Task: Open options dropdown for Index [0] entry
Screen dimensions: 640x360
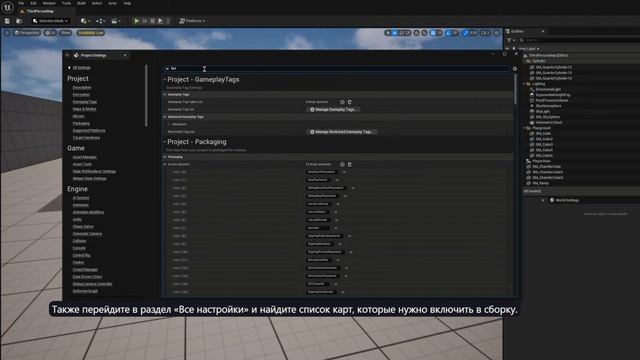Action: click(x=344, y=172)
